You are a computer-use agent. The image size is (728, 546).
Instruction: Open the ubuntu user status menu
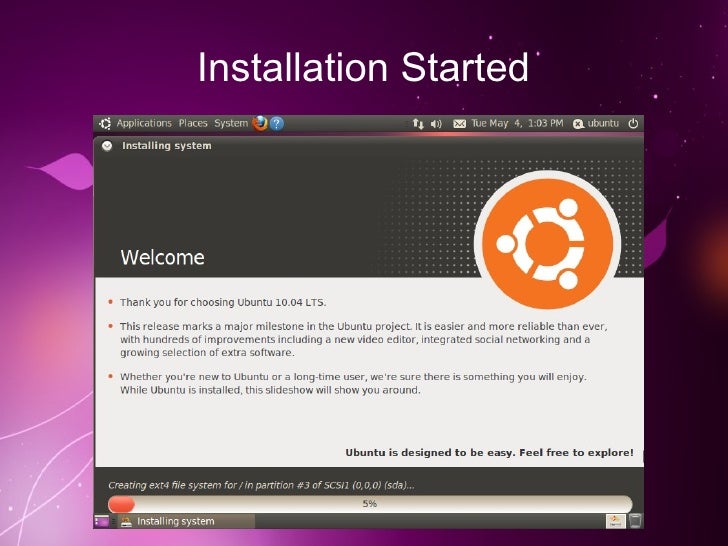tap(596, 124)
